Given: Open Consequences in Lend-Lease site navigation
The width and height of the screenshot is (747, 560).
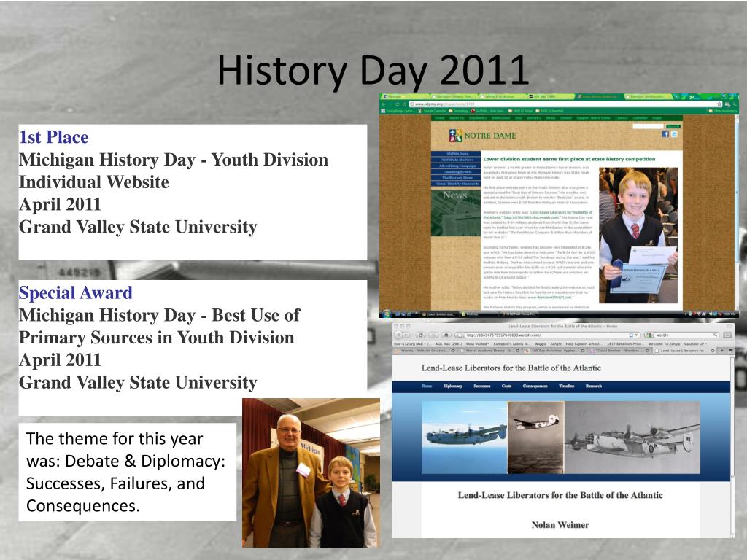Looking at the screenshot, I should (x=535, y=386).
